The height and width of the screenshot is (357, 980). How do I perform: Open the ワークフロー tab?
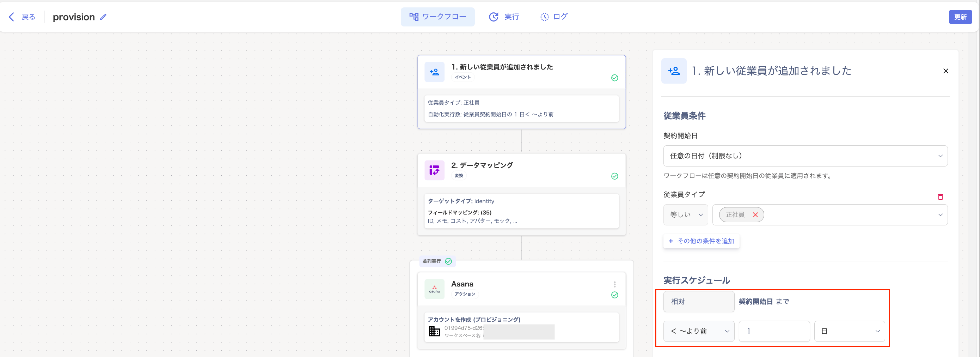click(x=437, y=17)
